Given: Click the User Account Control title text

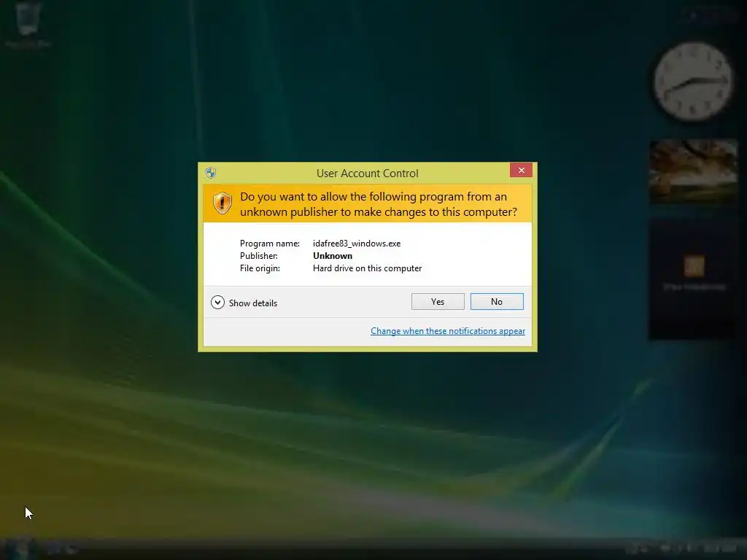Looking at the screenshot, I should click(368, 174).
